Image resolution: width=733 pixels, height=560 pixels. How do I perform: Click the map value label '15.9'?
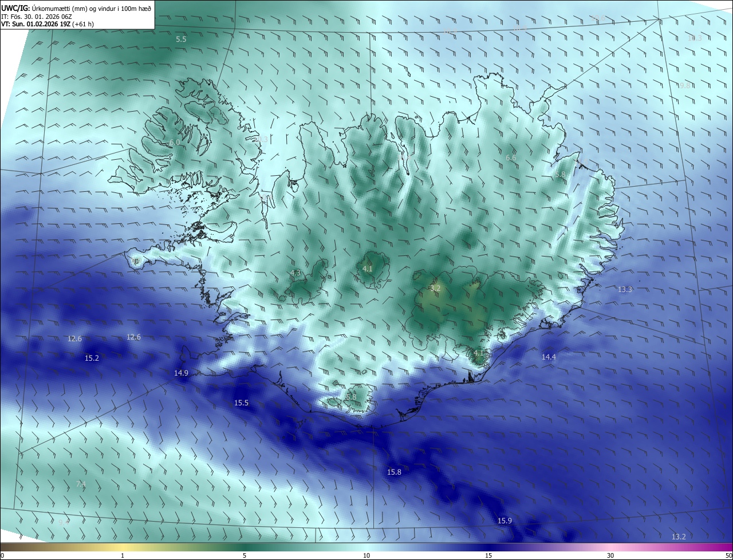coord(505,521)
